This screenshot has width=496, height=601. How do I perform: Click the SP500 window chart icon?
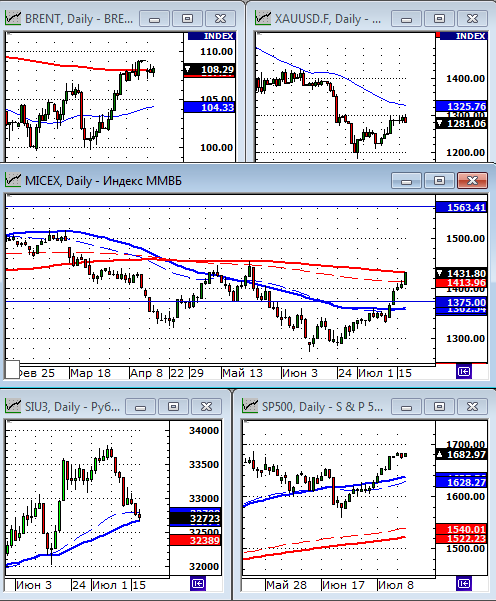click(250, 406)
